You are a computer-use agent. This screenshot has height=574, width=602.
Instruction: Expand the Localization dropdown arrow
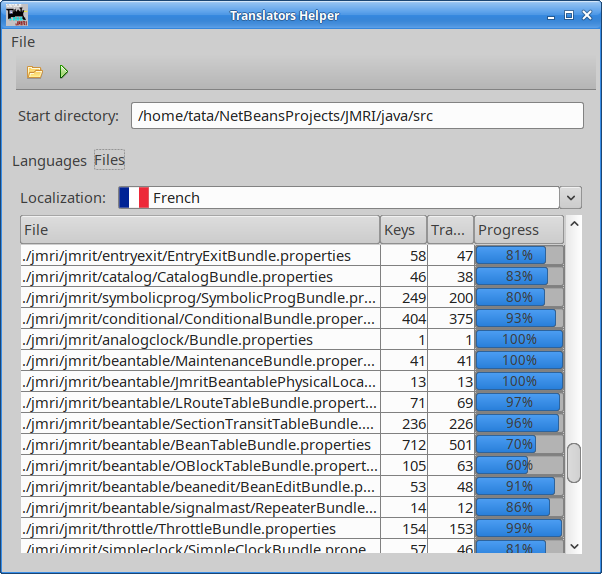(570, 198)
